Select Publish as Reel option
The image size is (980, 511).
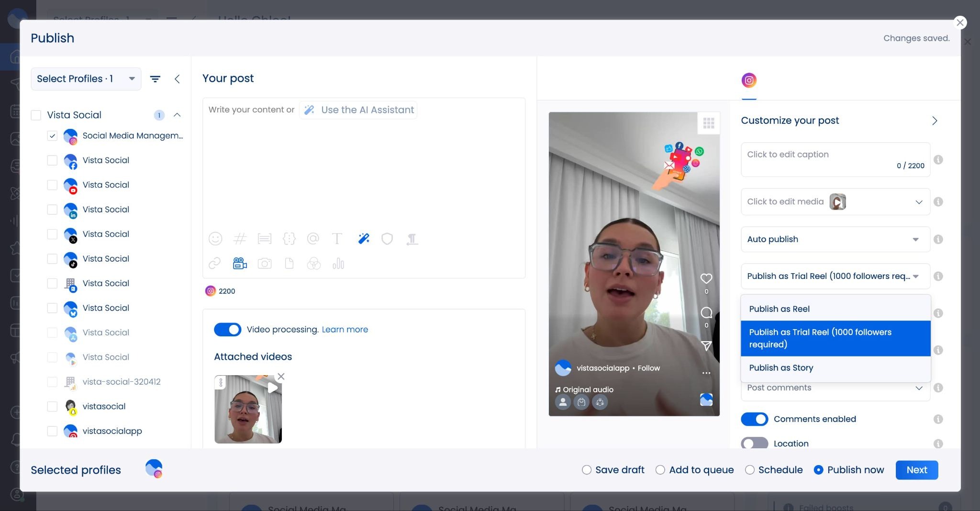[x=779, y=309]
